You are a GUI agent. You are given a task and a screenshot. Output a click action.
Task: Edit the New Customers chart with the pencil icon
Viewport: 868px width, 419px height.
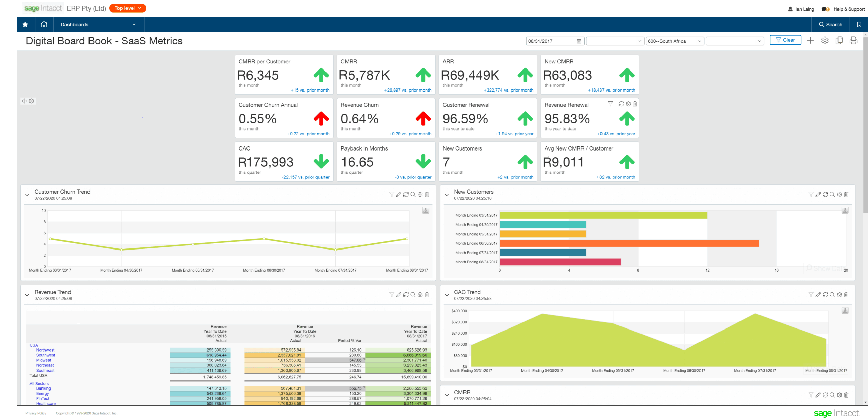818,194
